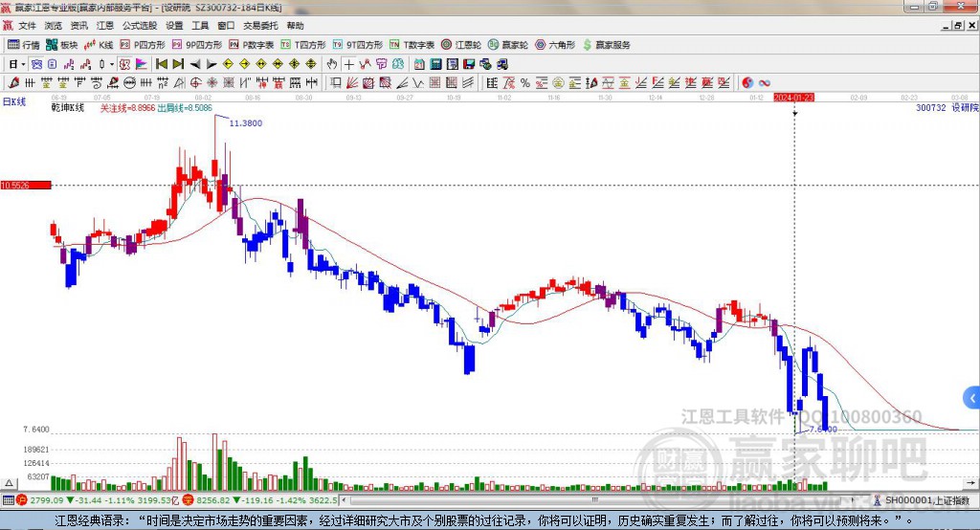Click the 乾坤K线 indicator name

[x=68, y=107]
